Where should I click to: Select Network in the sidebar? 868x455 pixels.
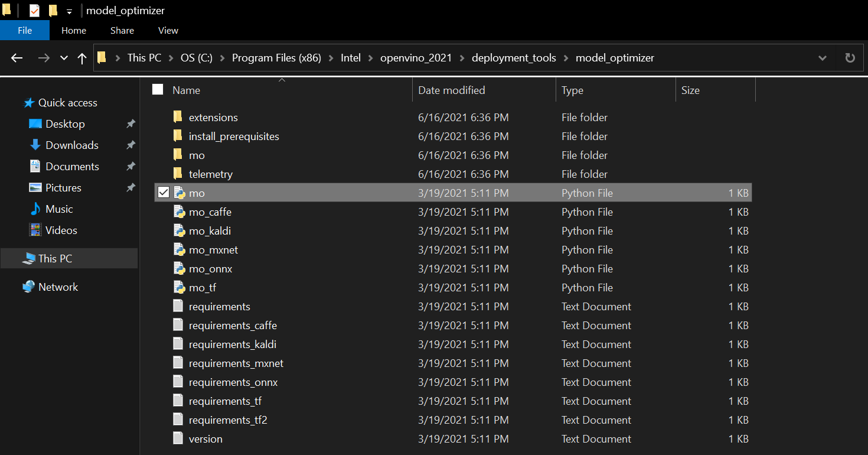tap(58, 287)
